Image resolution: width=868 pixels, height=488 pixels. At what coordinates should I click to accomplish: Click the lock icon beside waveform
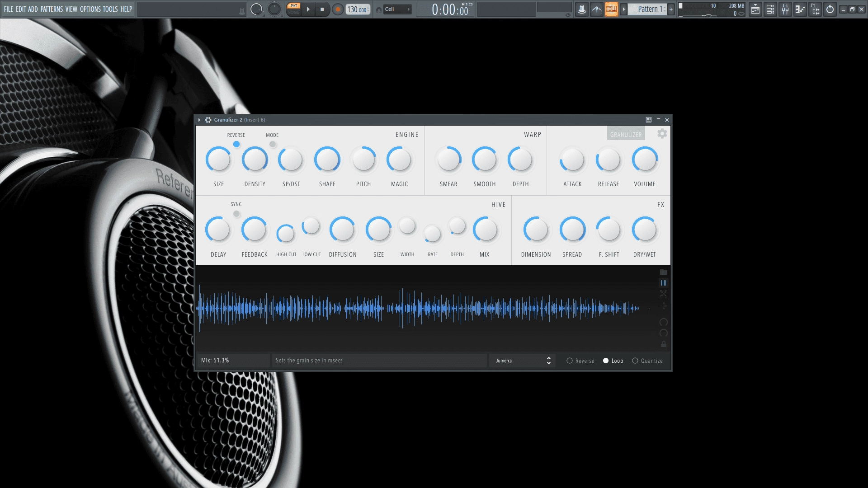point(664,344)
